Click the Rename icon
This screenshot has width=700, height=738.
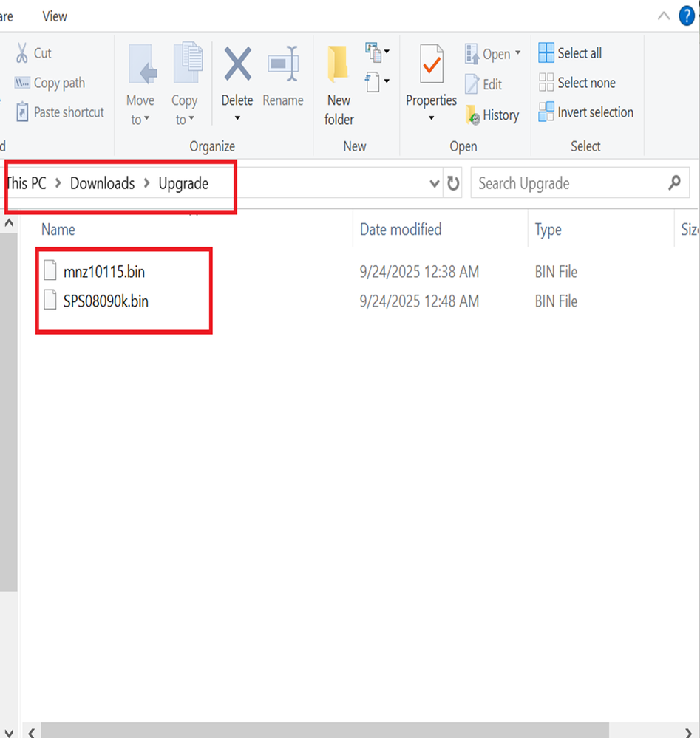(x=282, y=66)
